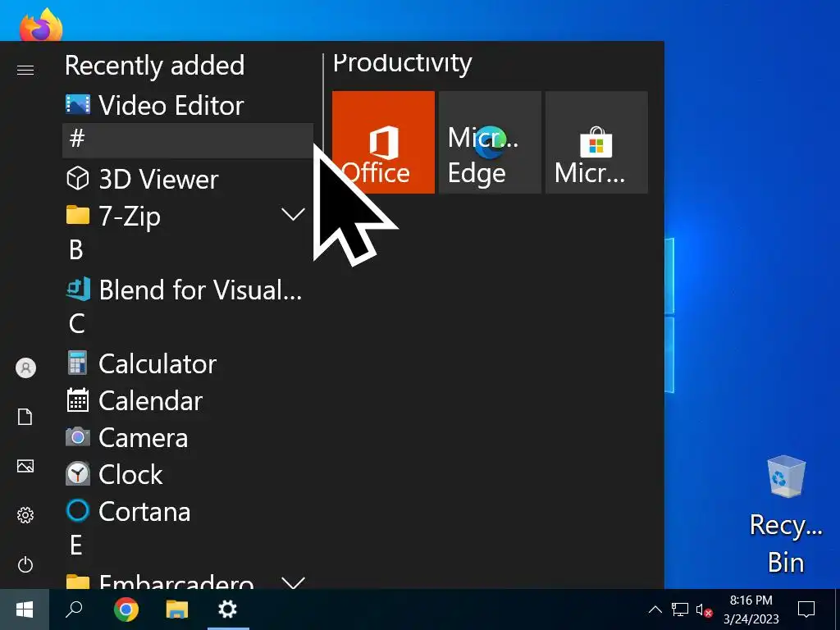Launch Cortana
Viewport: 840px width, 630px height.
click(x=188, y=511)
